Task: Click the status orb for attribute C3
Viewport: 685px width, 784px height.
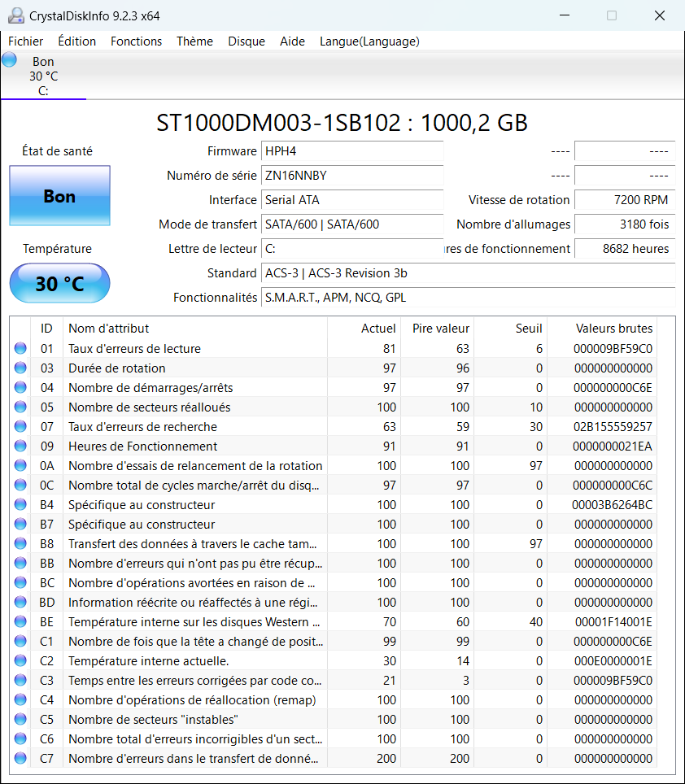Action: 20,680
